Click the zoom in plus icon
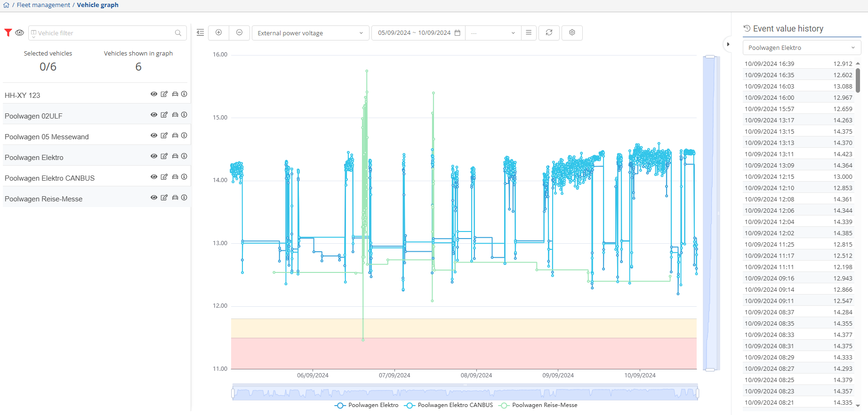 pyautogui.click(x=218, y=32)
